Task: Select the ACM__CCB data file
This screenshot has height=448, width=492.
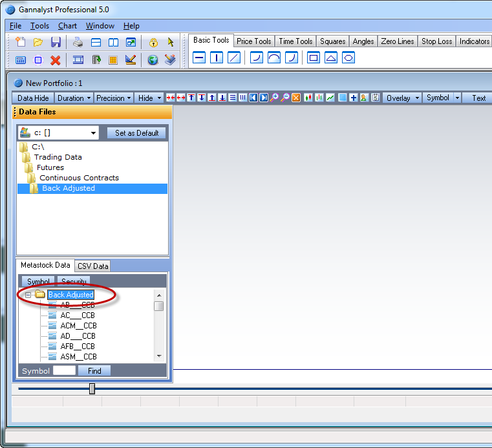Action: (78, 326)
